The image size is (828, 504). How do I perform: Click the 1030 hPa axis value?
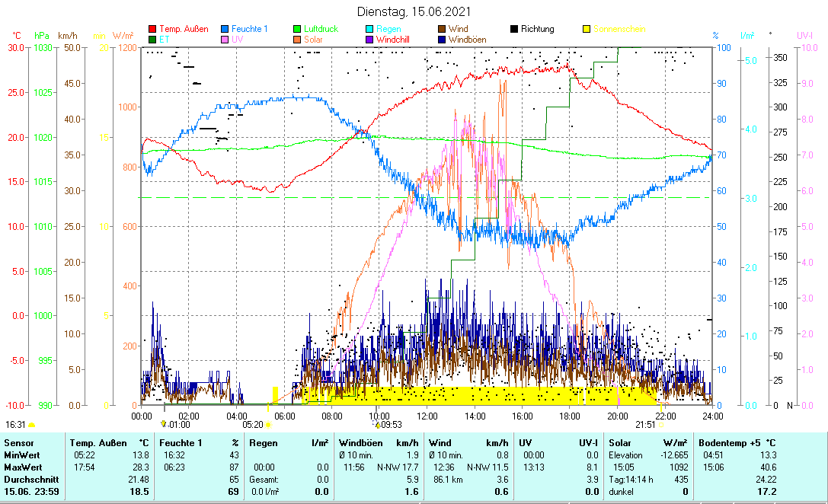coord(43,48)
